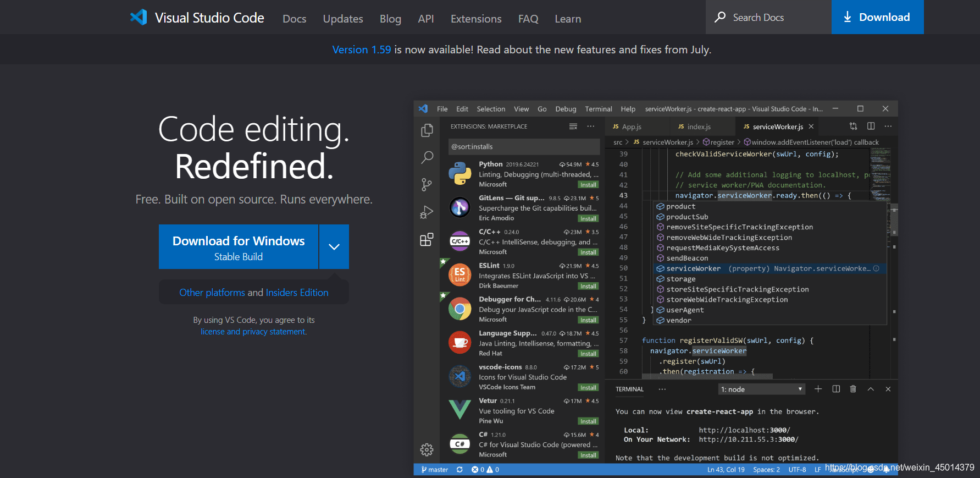Click the errors and warnings status indicator
This screenshot has width=980, height=478.
point(485,470)
